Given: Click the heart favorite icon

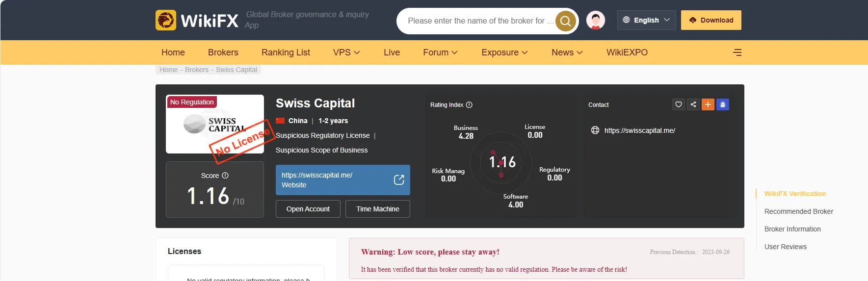Looking at the screenshot, I should 679,104.
